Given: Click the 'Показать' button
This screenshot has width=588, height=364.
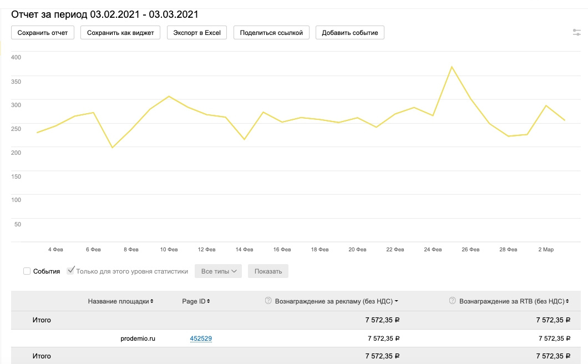Looking at the screenshot, I should pyautogui.click(x=268, y=271).
